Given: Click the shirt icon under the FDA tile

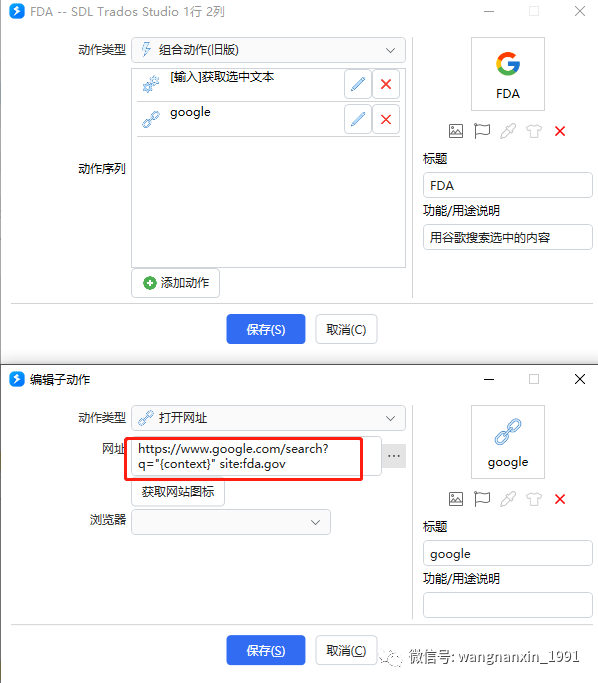Looking at the screenshot, I should point(534,131).
